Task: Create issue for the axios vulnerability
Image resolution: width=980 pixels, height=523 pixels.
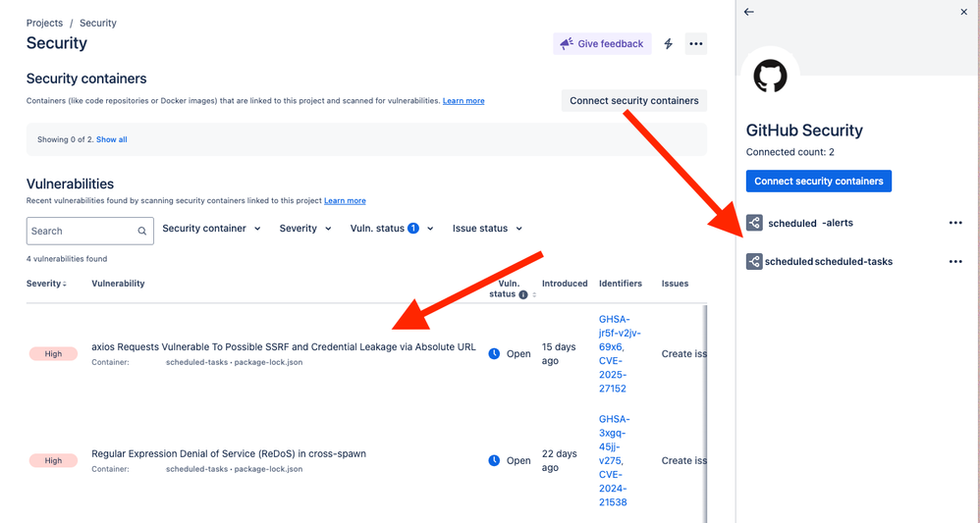Action: pyautogui.click(x=684, y=353)
